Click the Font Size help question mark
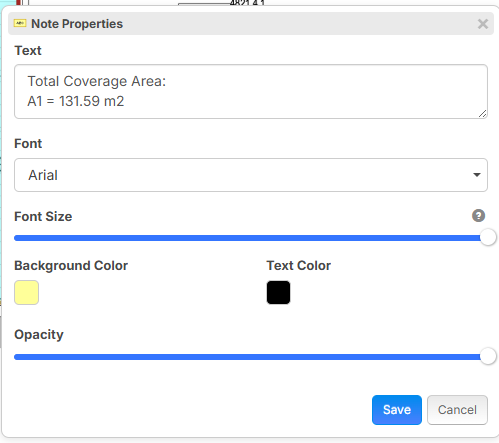This screenshot has width=499, height=443. pos(478,216)
